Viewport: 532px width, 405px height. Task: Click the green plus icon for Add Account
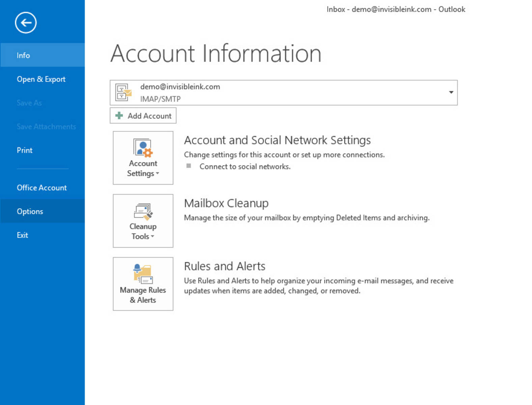pyautogui.click(x=119, y=116)
